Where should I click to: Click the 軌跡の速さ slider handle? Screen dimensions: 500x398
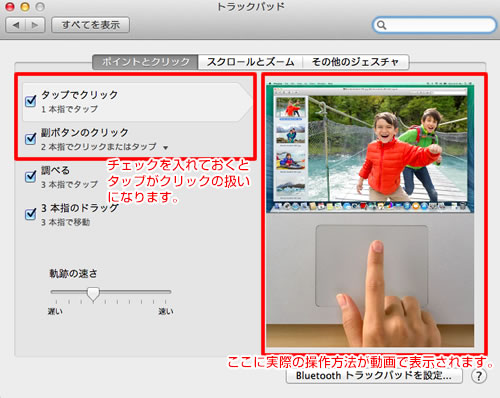(x=93, y=294)
